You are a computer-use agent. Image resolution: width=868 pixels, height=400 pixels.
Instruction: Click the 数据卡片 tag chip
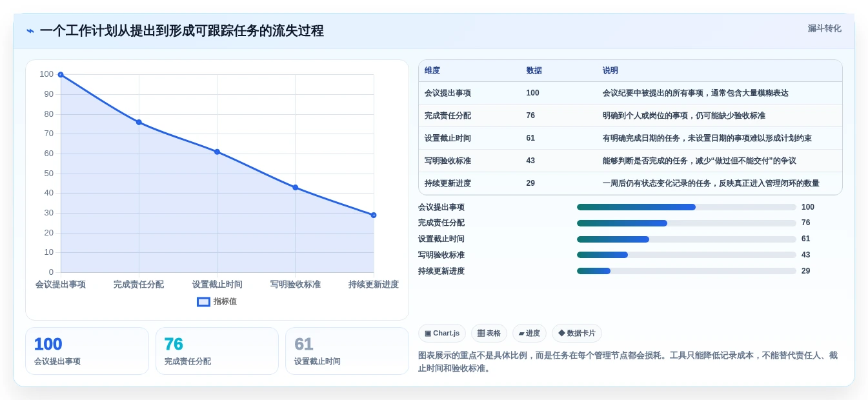coord(577,333)
